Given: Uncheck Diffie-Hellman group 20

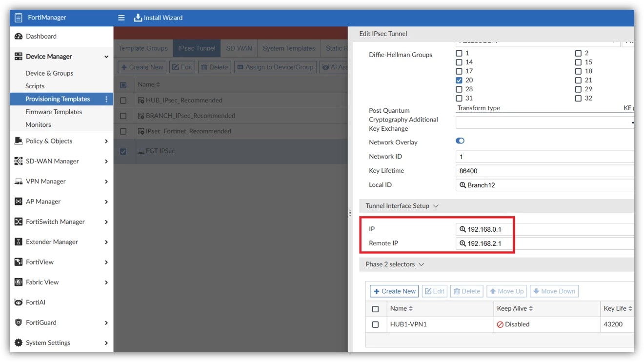Looking at the screenshot, I should pyautogui.click(x=459, y=80).
